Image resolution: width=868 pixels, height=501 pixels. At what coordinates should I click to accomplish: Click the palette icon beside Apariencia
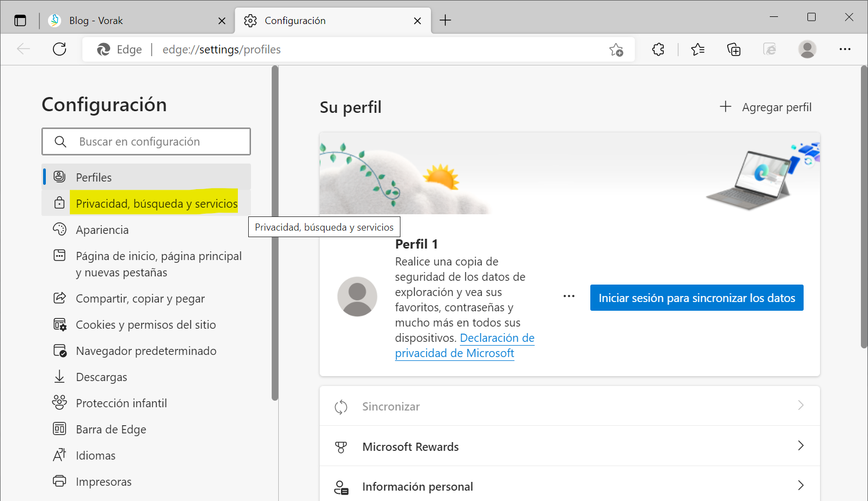59,229
